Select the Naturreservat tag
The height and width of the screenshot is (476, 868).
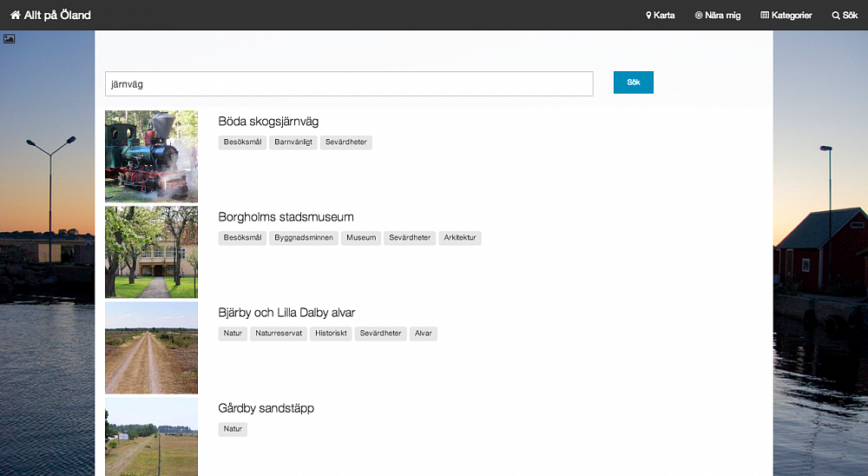(279, 334)
